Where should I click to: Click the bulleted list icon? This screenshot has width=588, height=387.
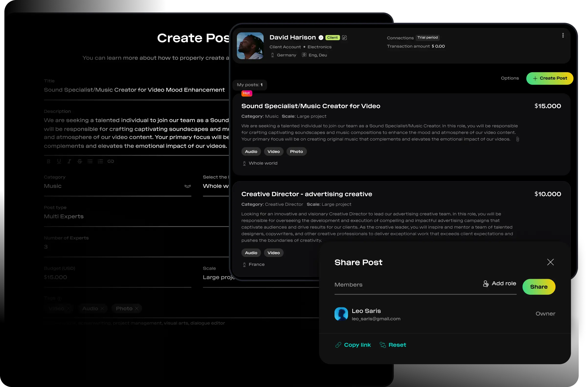[x=90, y=161]
